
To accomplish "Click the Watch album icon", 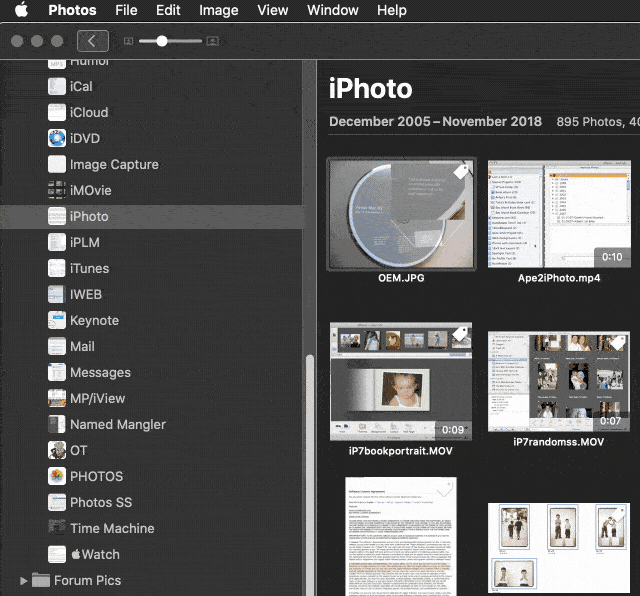I will (x=57, y=555).
